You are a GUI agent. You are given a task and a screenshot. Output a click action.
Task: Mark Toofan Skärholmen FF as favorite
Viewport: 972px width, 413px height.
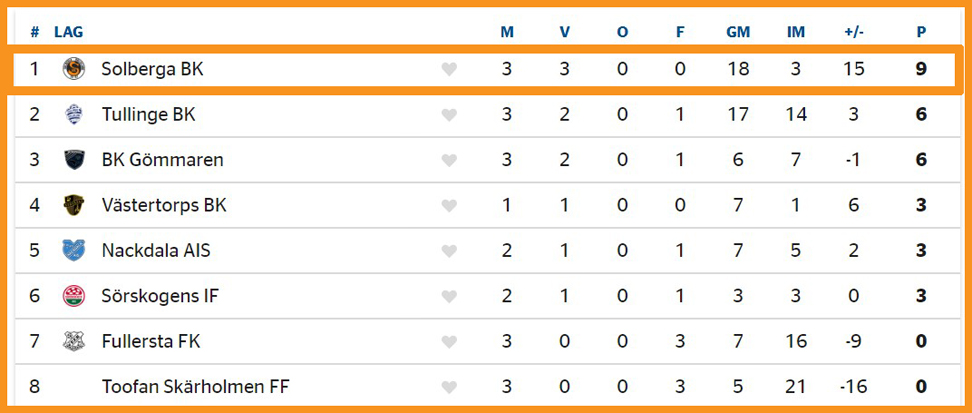[x=449, y=388]
